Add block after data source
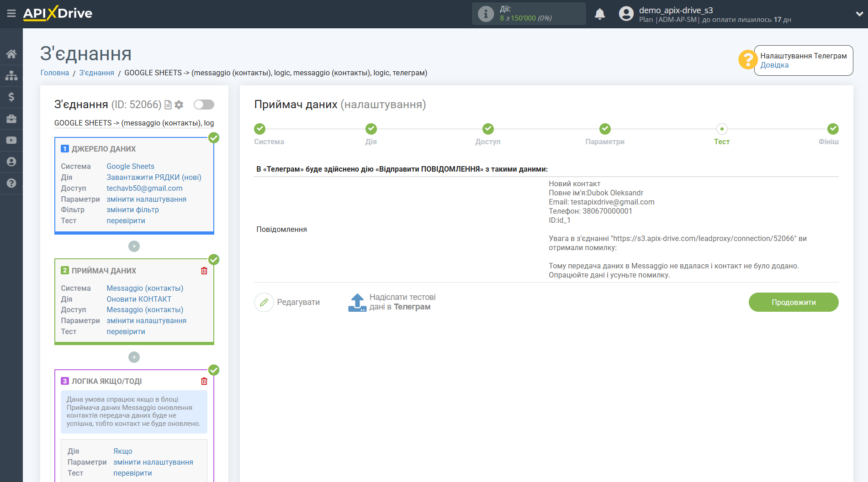This screenshot has width=868, height=482. tap(134, 246)
